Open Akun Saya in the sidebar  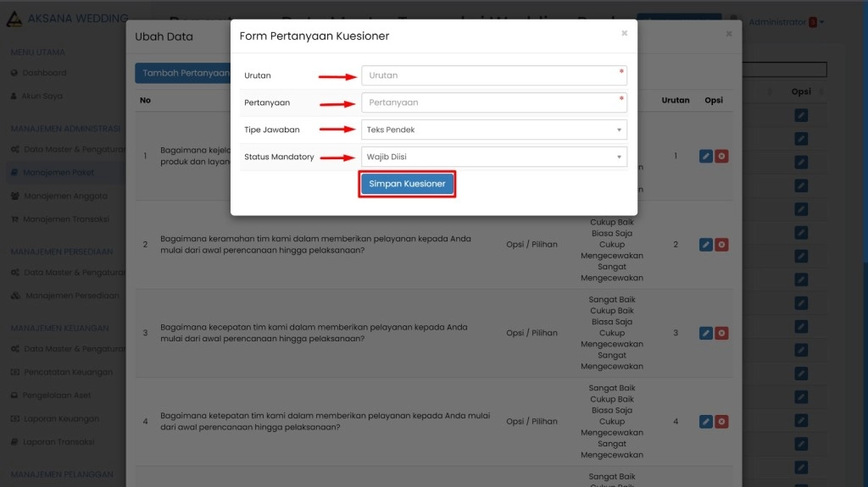pyautogui.click(x=42, y=97)
